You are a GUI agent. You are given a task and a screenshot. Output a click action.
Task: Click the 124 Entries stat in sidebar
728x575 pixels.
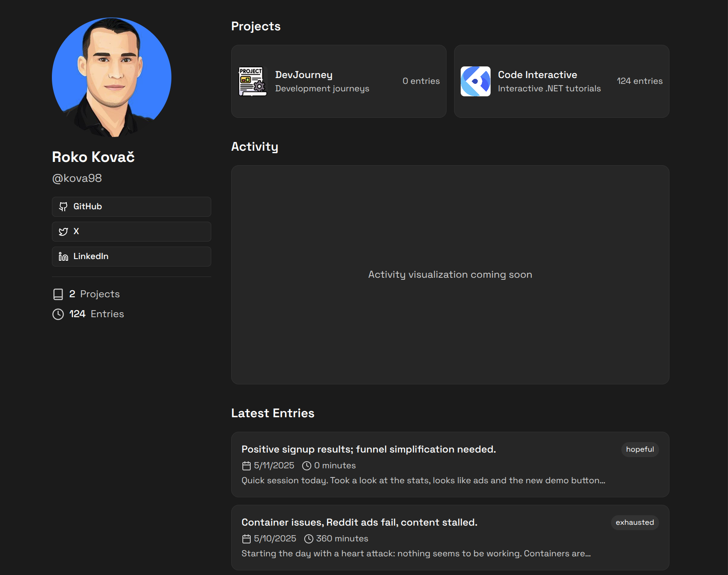pyautogui.click(x=88, y=314)
